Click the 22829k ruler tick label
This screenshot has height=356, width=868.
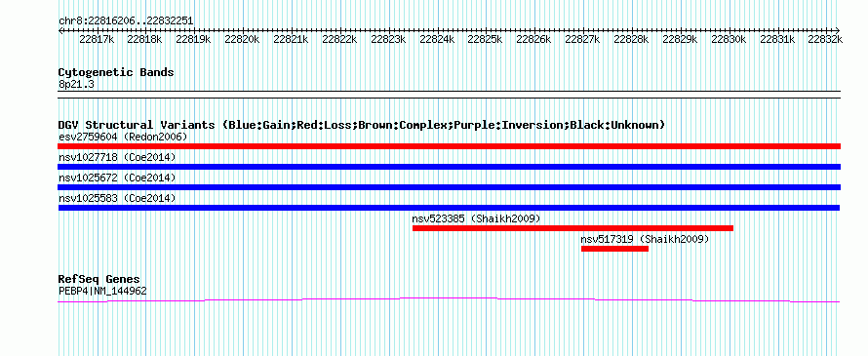680,39
